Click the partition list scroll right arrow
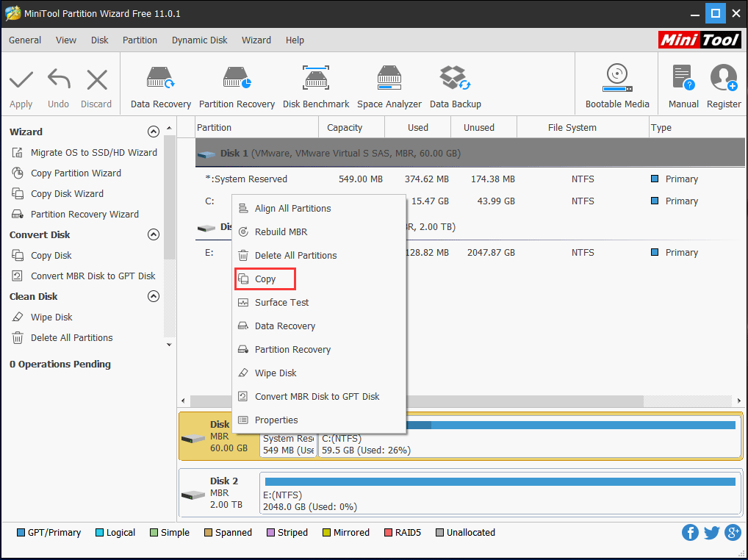Image resolution: width=748 pixels, height=560 pixels. [739, 401]
